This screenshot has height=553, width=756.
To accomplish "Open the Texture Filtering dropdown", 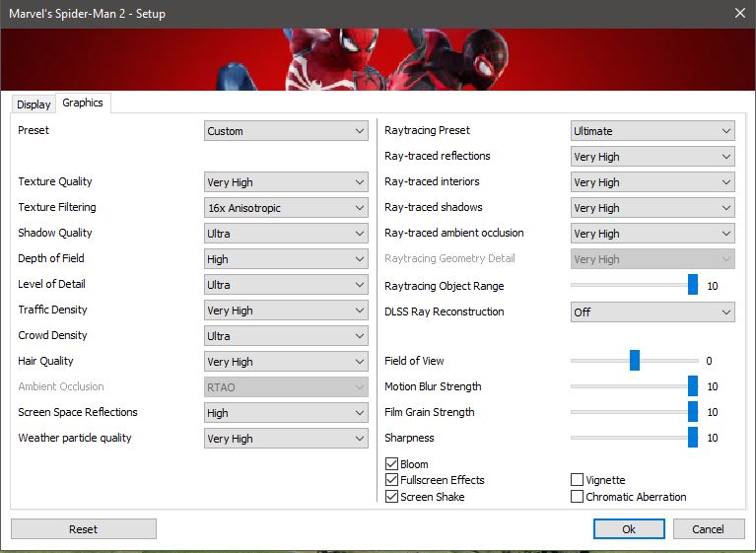I will pyautogui.click(x=286, y=208).
